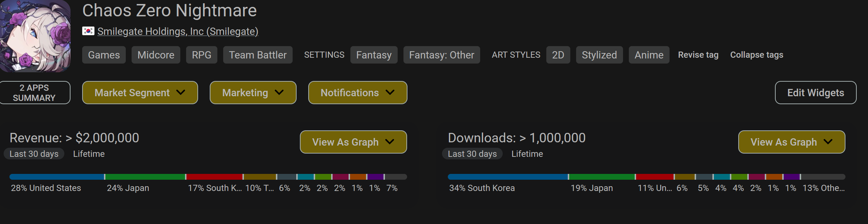Click the Anime art style tag
Viewport: 868px width, 224px height.
649,55
